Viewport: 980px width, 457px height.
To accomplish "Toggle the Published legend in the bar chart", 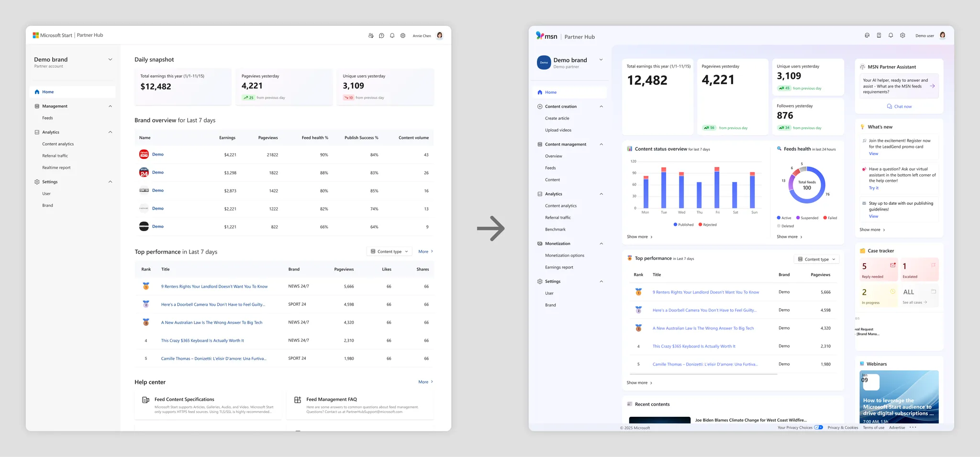I will [683, 225].
